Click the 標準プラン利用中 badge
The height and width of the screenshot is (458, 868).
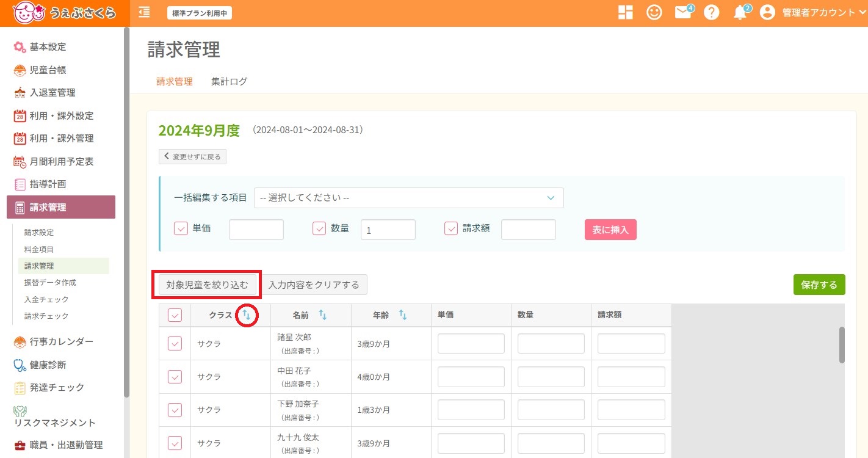point(200,12)
